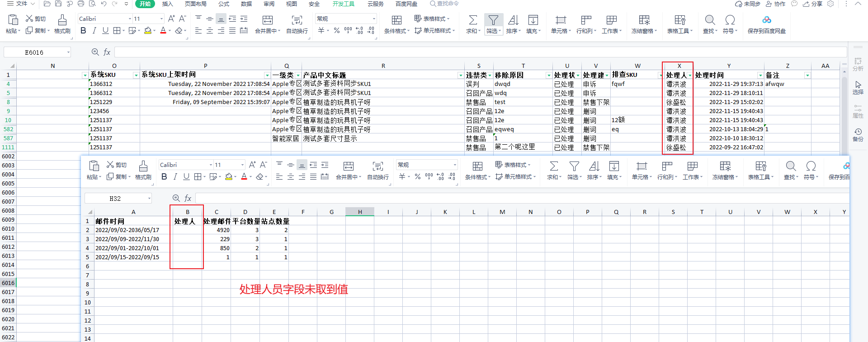Open the filter arrow on 处理时间 column
The height and width of the screenshot is (342, 868).
760,75
